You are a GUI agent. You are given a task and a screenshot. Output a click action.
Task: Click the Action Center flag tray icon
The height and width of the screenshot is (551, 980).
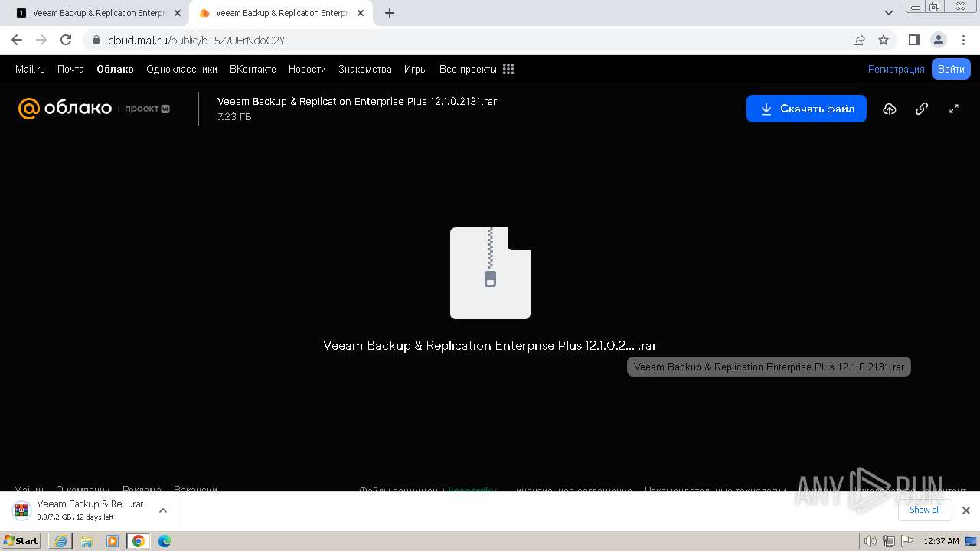[x=906, y=541]
